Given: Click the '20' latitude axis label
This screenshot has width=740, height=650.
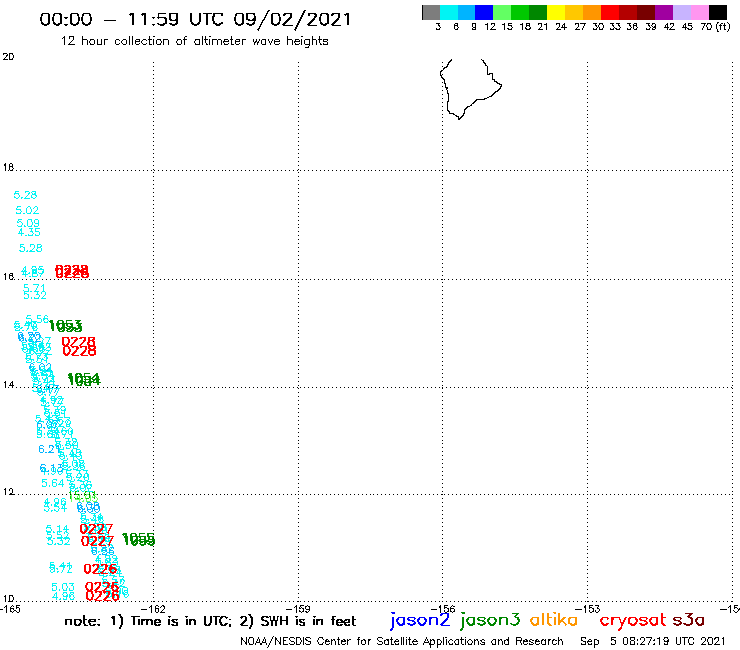Looking at the screenshot, I should (x=8, y=57).
